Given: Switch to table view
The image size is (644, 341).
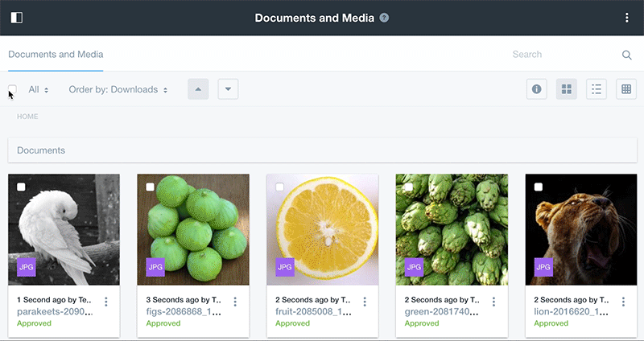Looking at the screenshot, I should [x=626, y=89].
